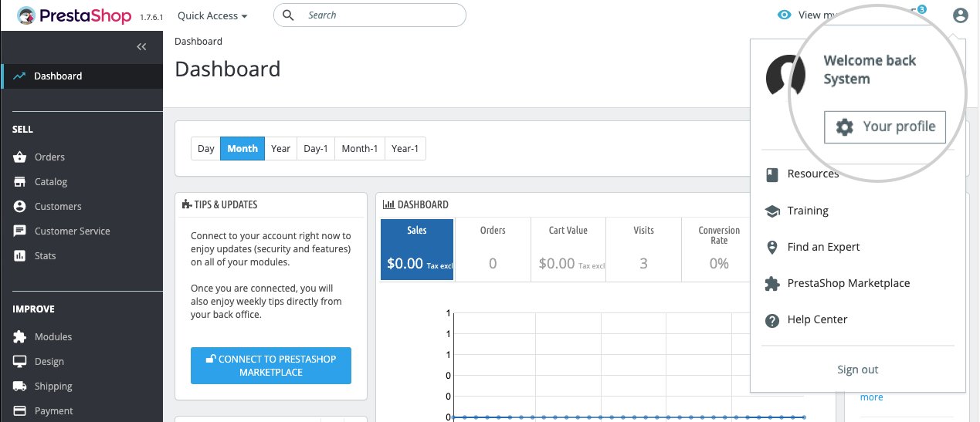The width and height of the screenshot is (980, 422).
Task: Click the Customer Service chat icon
Action: click(19, 231)
